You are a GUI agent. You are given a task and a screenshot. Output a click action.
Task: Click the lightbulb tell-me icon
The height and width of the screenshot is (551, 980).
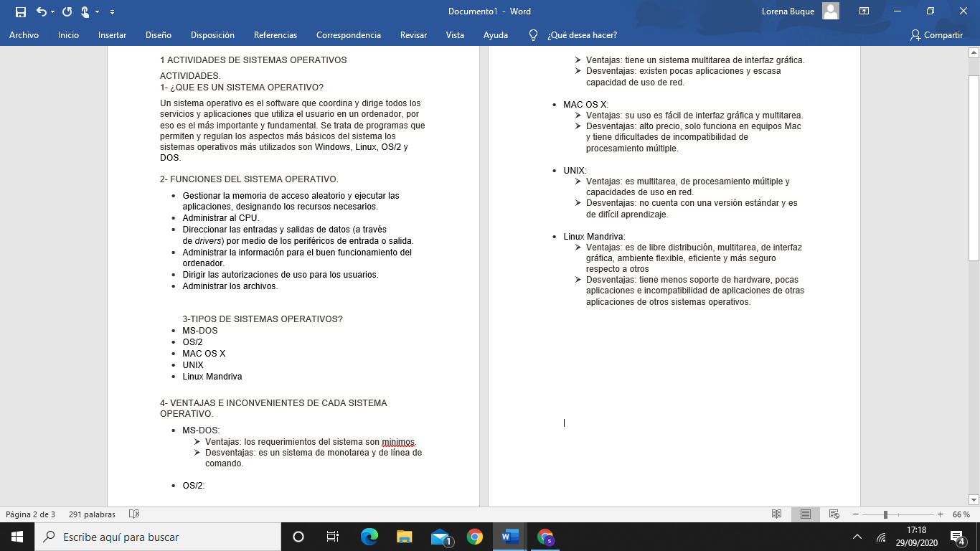(533, 35)
